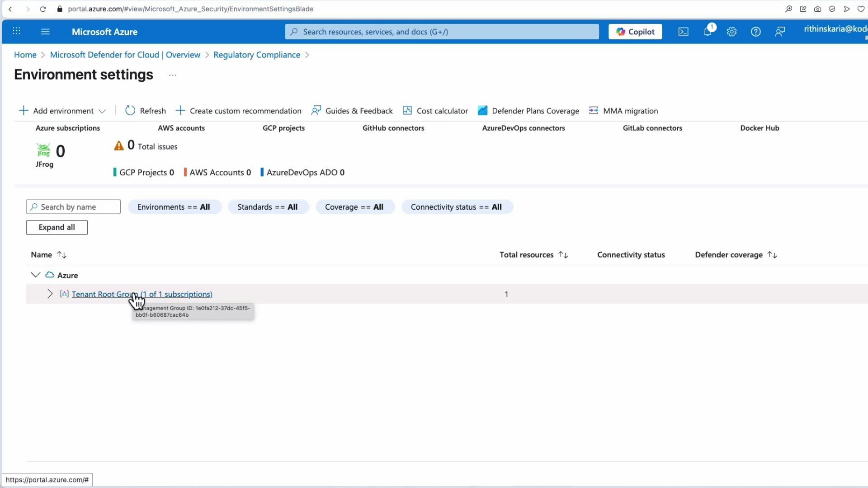
Task: Open the notifications bell
Action: [x=708, y=32]
